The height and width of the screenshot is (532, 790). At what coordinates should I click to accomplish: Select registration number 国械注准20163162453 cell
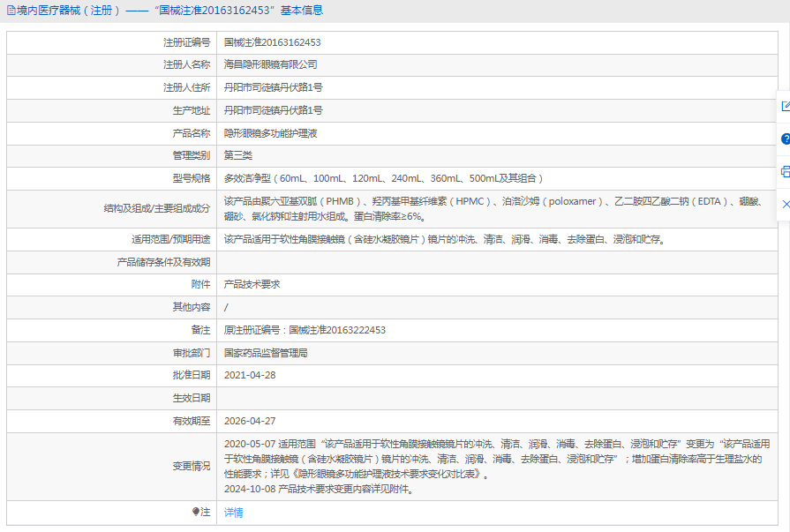tap(272, 42)
